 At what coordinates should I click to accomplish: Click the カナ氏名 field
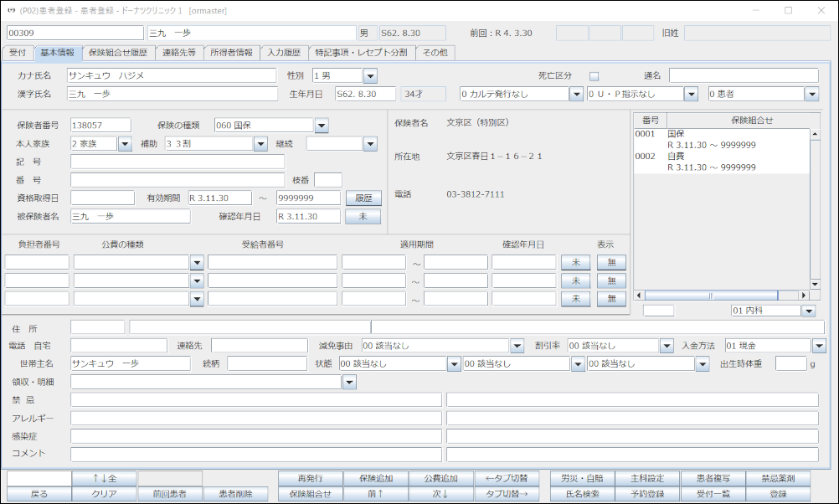click(172, 76)
